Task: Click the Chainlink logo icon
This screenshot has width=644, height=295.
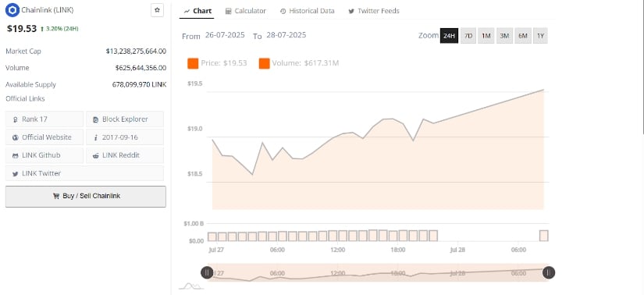Action: [x=12, y=10]
